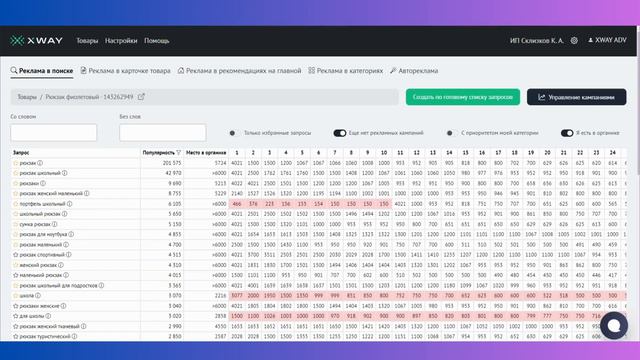640x360 pixels.
Task: Show info for для школы query
Action: 48,316
